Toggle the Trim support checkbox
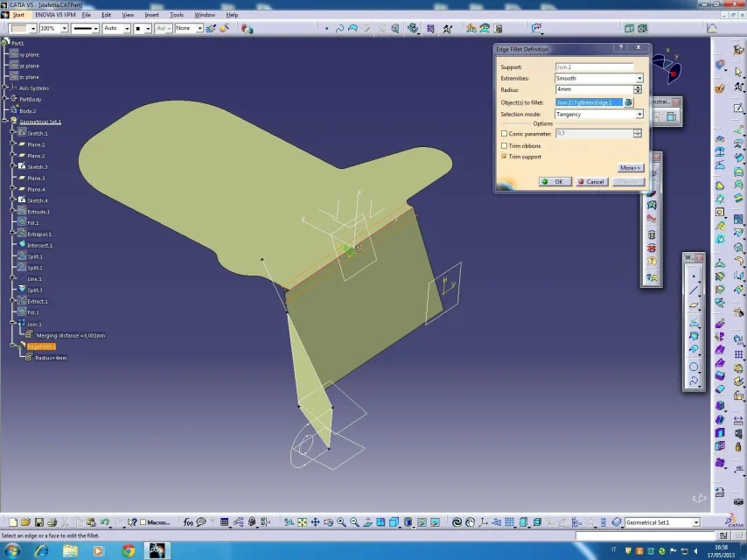 coord(505,157)
